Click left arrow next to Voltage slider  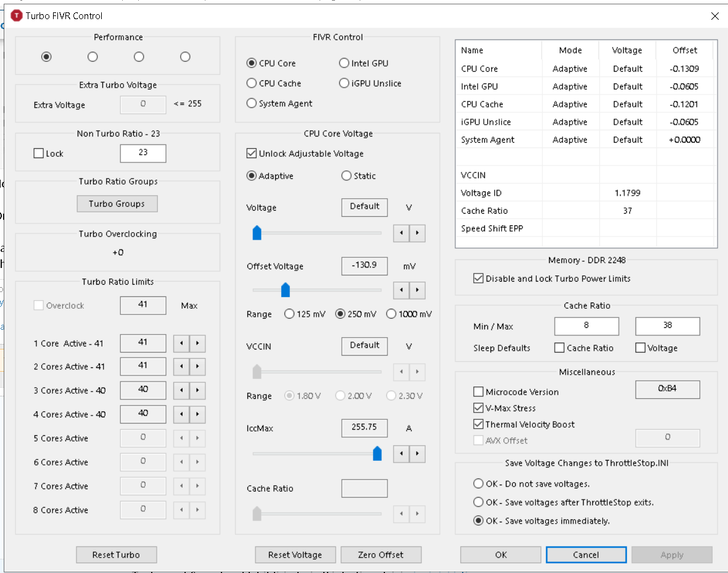(x=401, y=233)
